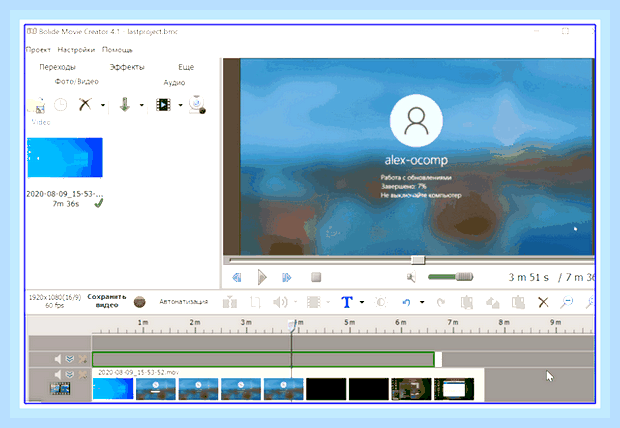Screen dimensions: 620x428
Task: Mute the upper audio track with green clip
Action: coord(58,359)
